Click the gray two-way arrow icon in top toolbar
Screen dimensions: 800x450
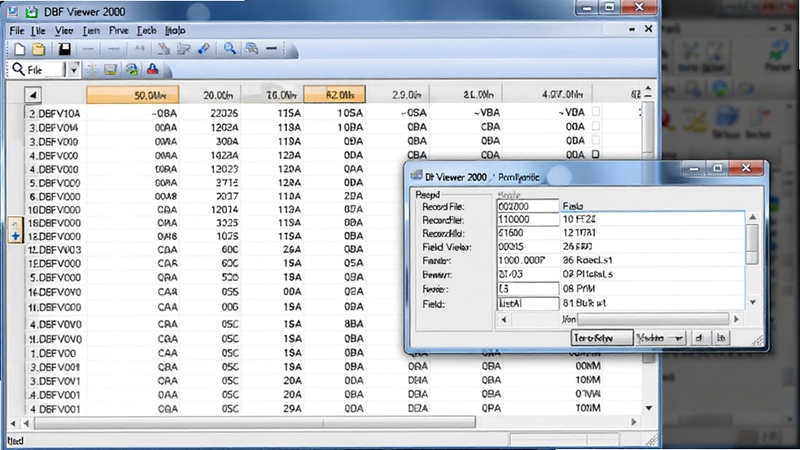coord(140,48)
